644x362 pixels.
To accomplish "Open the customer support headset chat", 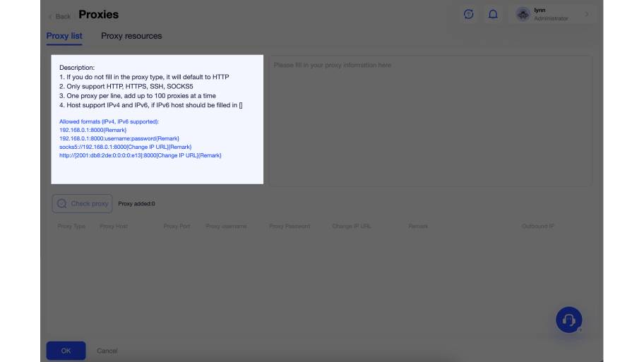I will click(x=569, y=320).
